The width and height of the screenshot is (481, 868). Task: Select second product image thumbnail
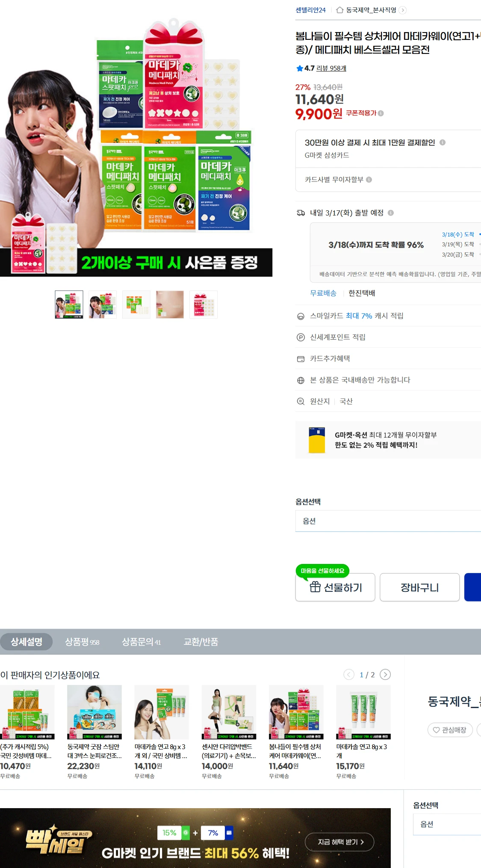(103, 304)
